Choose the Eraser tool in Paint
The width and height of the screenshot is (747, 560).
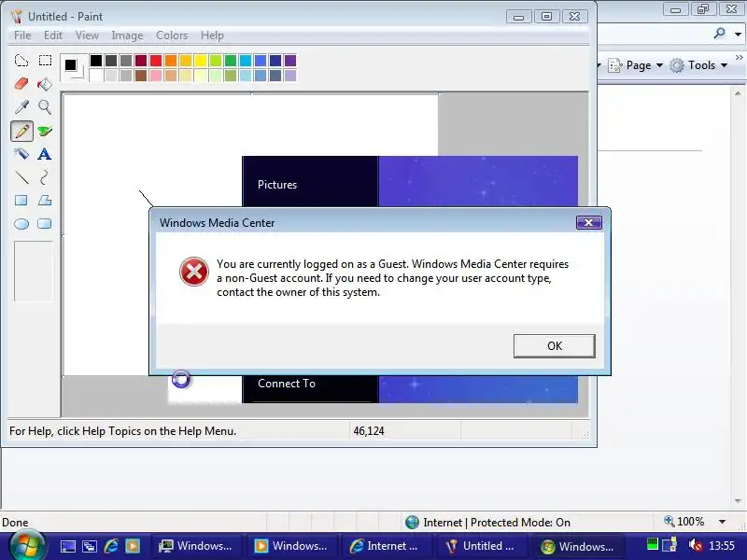tap(21, 84)
